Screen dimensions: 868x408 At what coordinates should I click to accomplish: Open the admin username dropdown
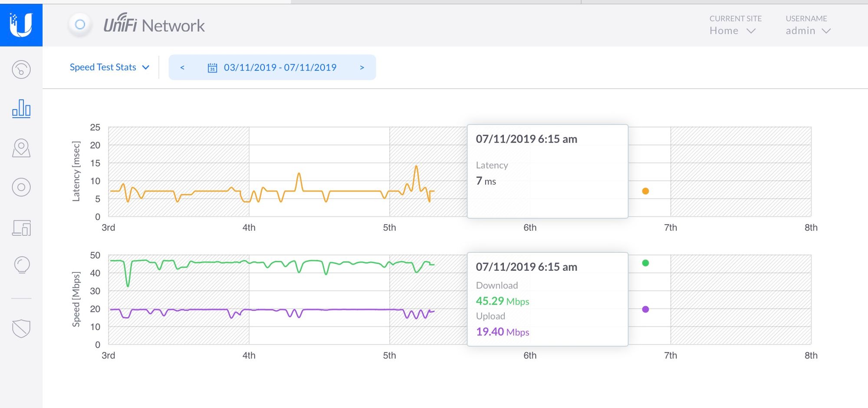coord(808,31)
